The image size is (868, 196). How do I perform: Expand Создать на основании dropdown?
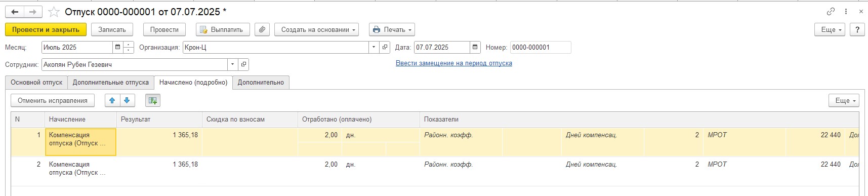point(316,30)
